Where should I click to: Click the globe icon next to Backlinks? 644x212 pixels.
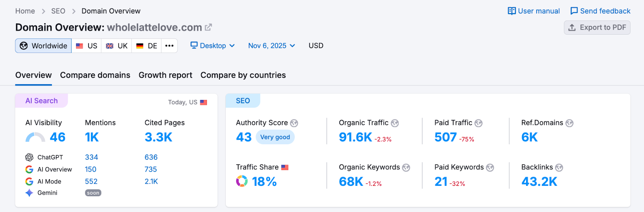(559, 167)
